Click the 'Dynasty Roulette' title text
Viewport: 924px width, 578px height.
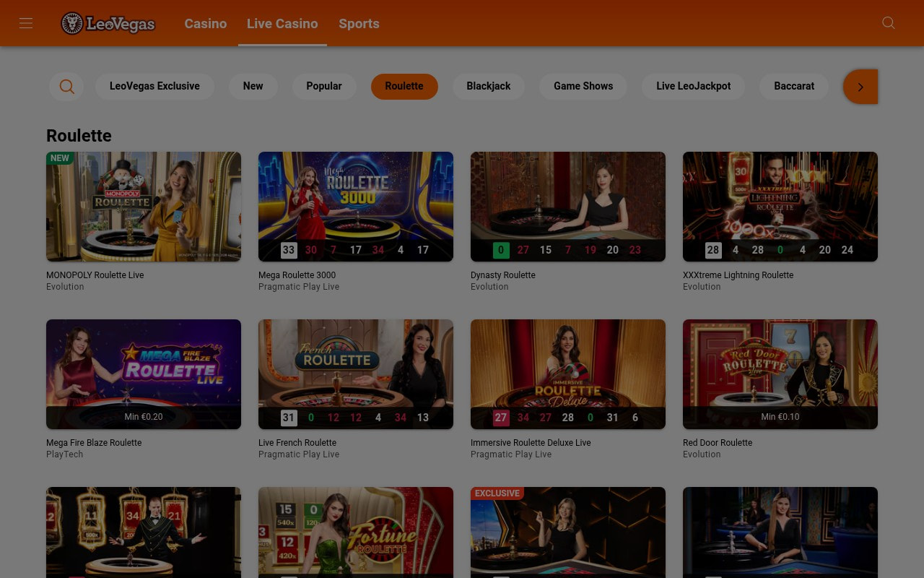click(503, 275)
